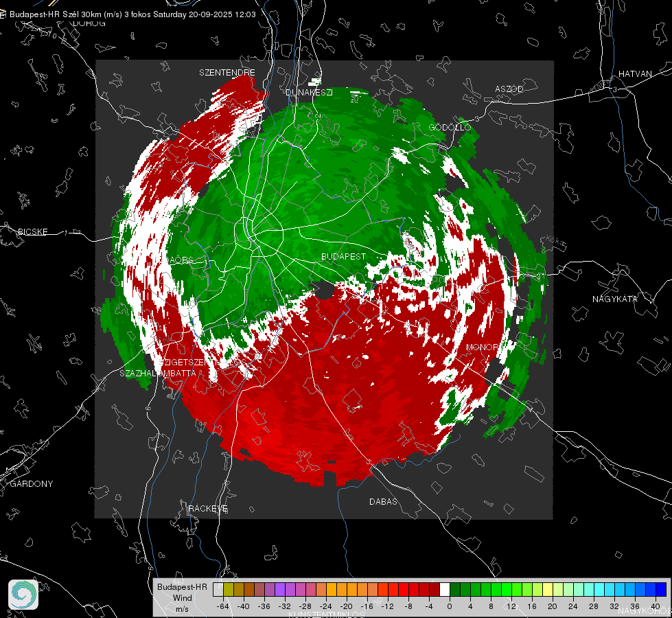672x618 pixels.
Task: Click the dark radar site spot at the sweep center
Action: (x=325, y=290)
